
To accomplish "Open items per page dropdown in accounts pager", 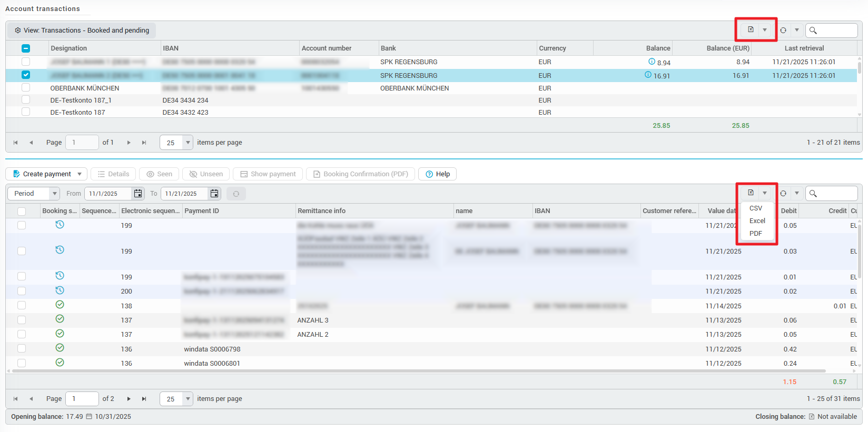I will (x=188, y=143).
